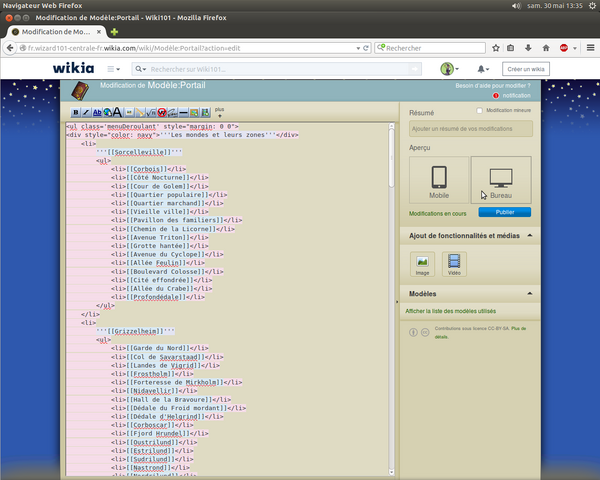Open the Bureau desktop preview
The height and width of the screenshot is (480, 600).
pos(501,180)
